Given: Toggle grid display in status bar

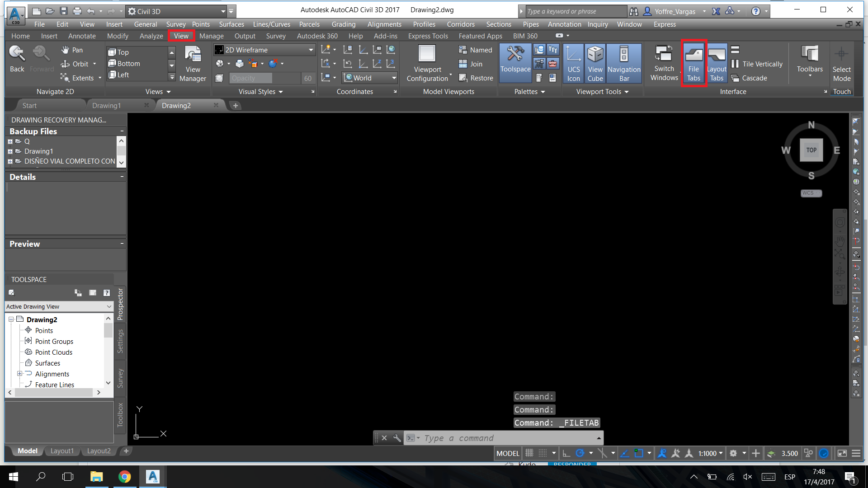Looking at the screenshot, I should pos(529,453).
